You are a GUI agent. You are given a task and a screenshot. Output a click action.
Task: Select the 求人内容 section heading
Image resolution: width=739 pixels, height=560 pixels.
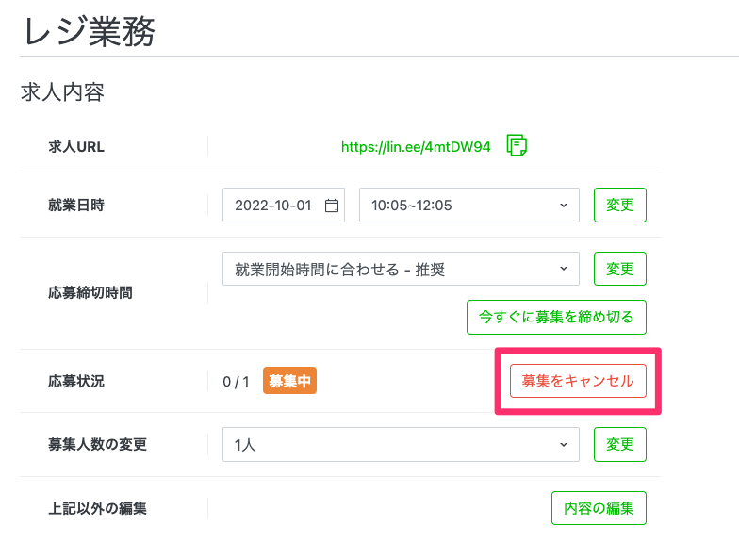pos(62,92)
